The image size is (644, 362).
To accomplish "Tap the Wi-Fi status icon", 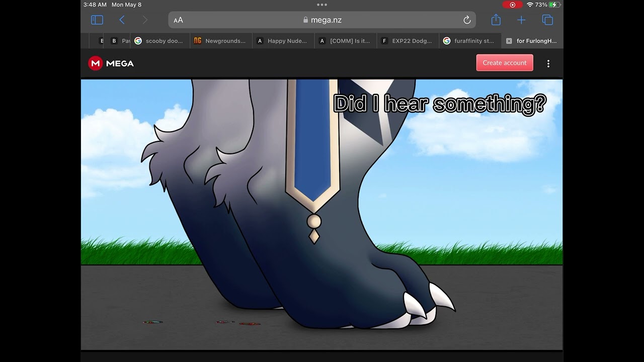I will coord(530,5).
